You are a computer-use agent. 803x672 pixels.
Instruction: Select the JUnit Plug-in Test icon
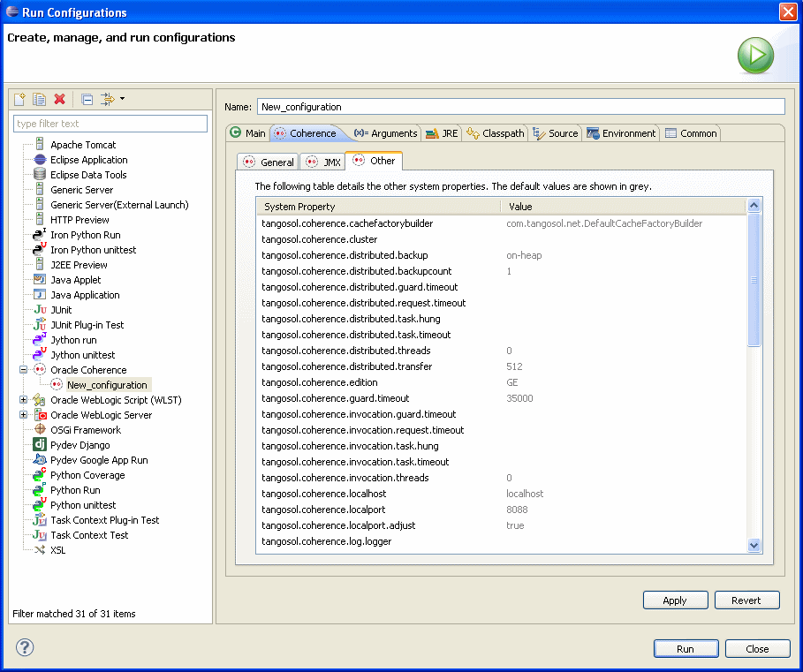point(40,324)
